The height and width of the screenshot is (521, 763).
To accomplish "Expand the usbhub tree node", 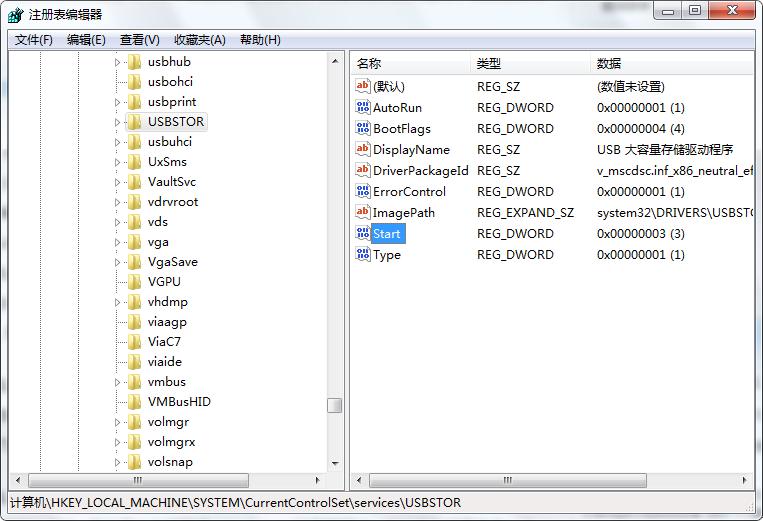I will click(117, 62).
